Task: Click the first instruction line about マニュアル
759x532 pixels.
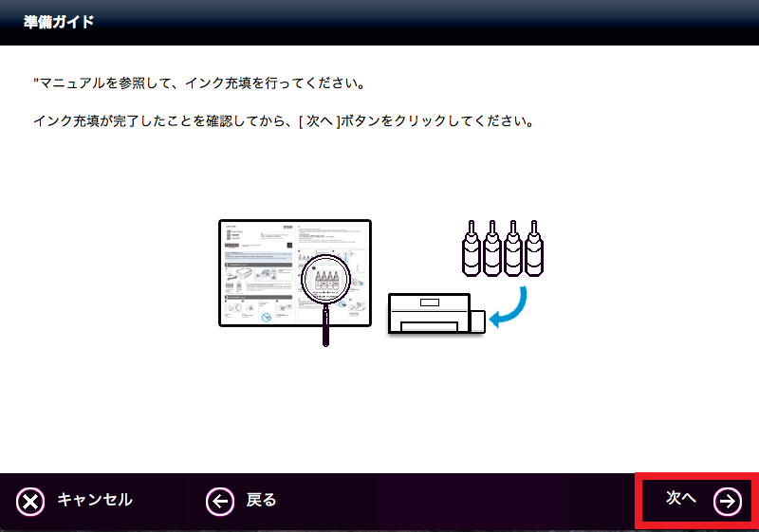Action: coord(199,83)
